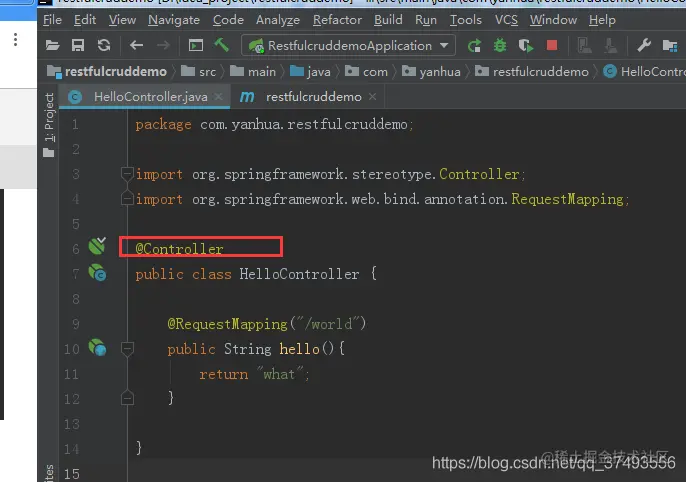
Task: Click the main breadcrumb folder
Action: pos(253,71)
